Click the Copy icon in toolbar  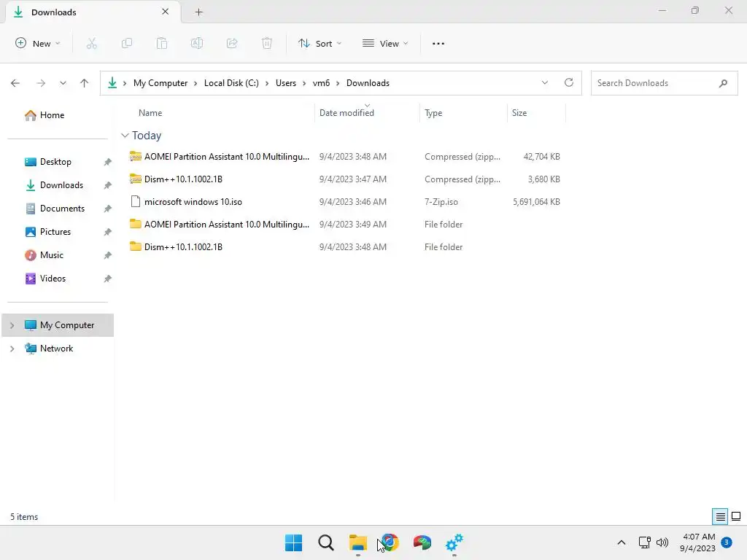coord(127,43)
